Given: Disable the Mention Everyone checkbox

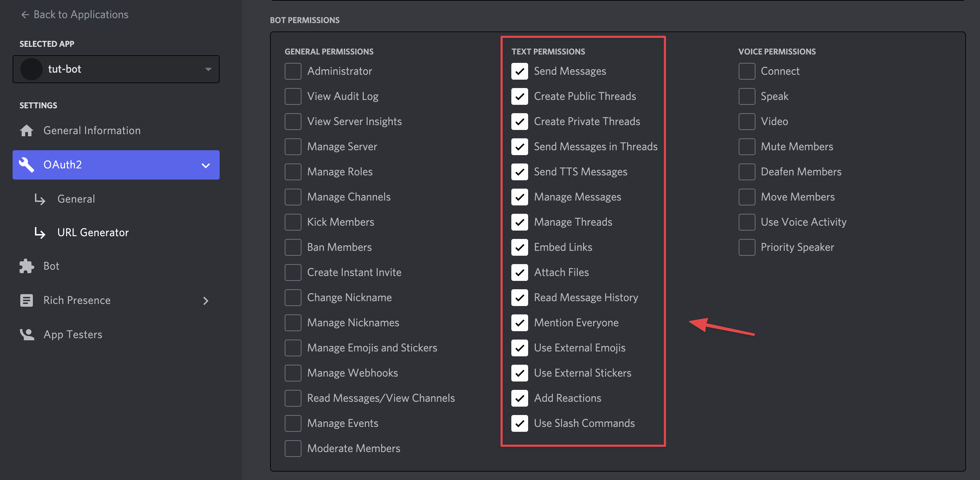Looking at the screenshot, I should [x=519, y=323].
